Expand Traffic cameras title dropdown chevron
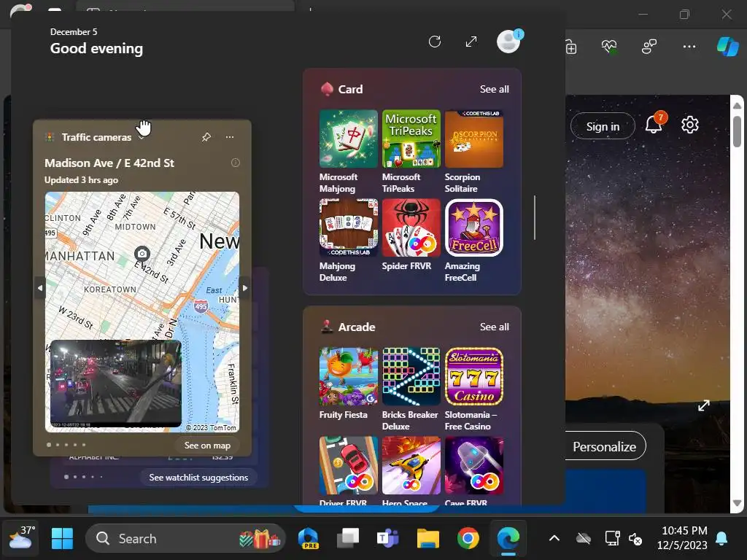The image size is (747, 560). [x=141, y=138]
